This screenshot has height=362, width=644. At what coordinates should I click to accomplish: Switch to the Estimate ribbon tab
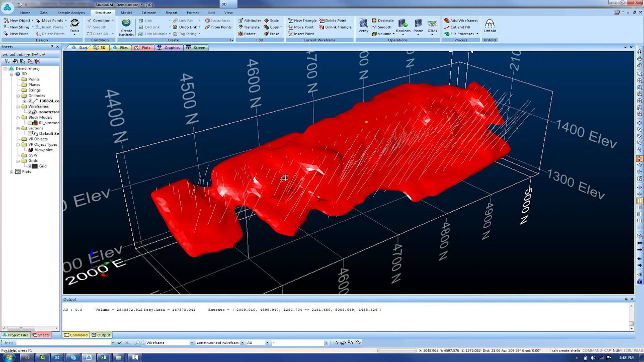point(148,13)
